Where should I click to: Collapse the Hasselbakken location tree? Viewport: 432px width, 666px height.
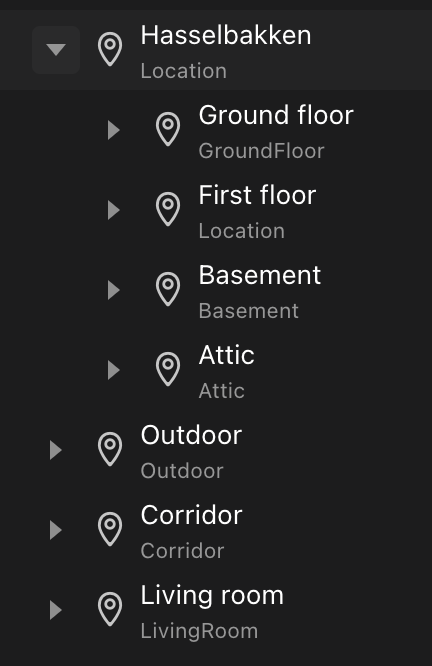(x=56, y=50)
